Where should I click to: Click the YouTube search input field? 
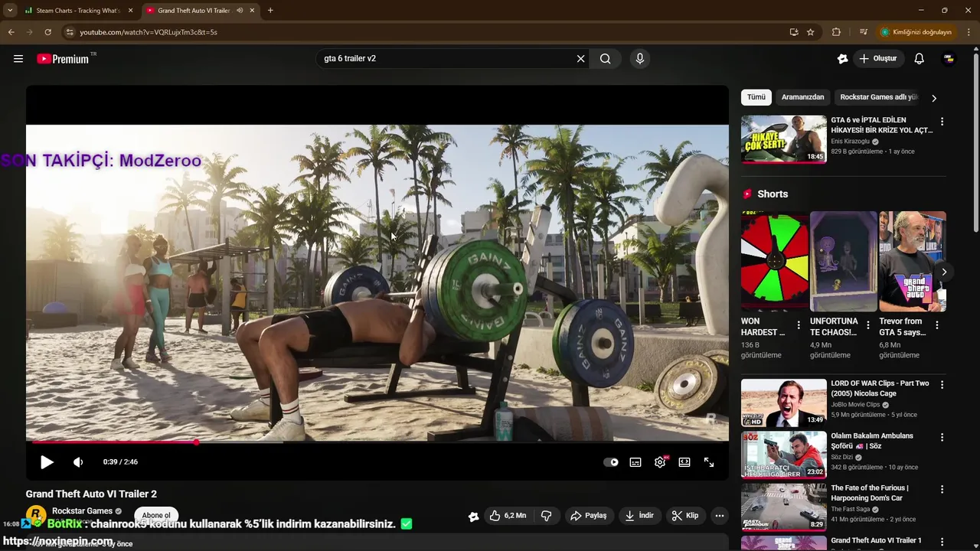(448, 59)
